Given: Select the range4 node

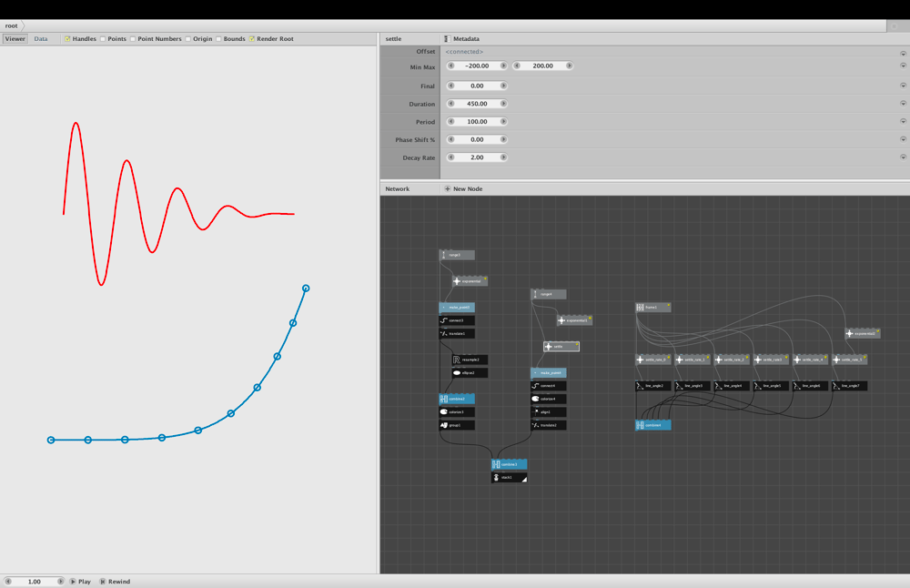Looking at the screenshot, I should (x=549, y=294).
